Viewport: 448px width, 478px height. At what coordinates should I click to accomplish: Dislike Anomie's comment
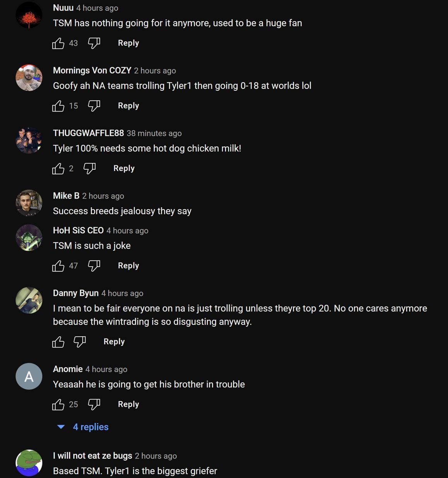(94, 404)
